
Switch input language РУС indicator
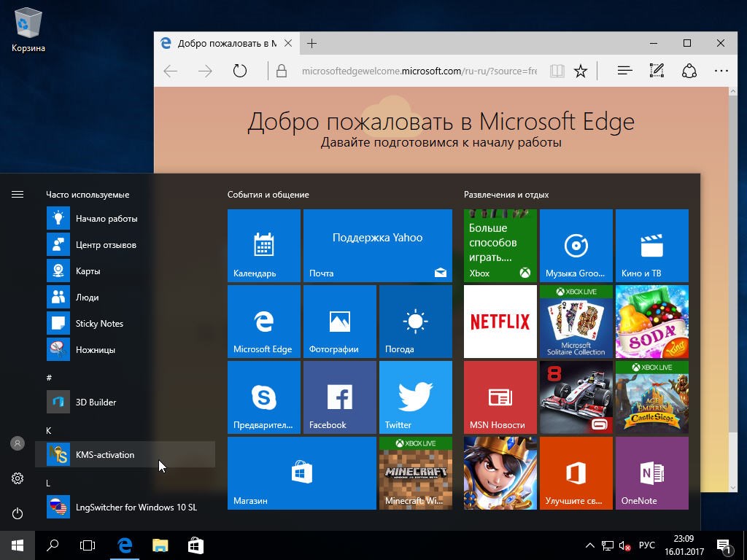[647, 545]
